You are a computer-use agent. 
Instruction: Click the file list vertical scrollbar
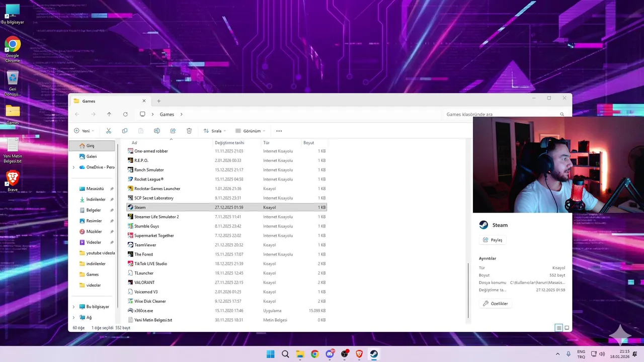pyautogui.click(x=468, y=290)
